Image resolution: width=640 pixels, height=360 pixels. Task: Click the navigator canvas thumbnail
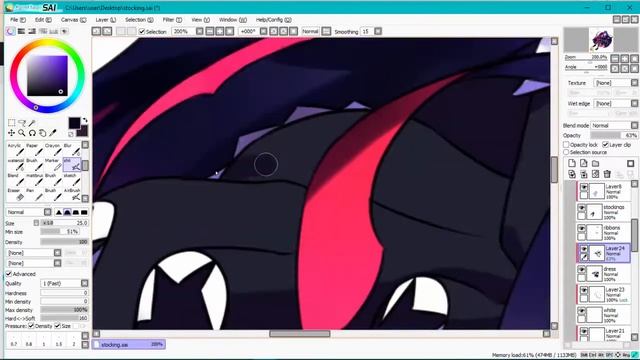tap(601, 40)
